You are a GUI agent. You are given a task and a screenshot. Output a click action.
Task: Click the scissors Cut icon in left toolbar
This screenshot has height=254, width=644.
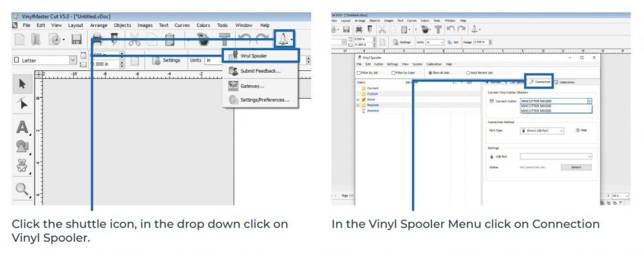pos(135,39)
